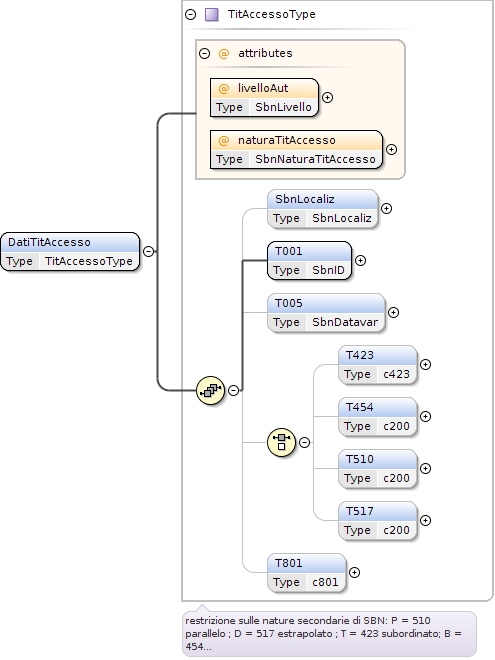Expand the T510 element
Screen dimensions: 495x660
click(x=426, y=468)
